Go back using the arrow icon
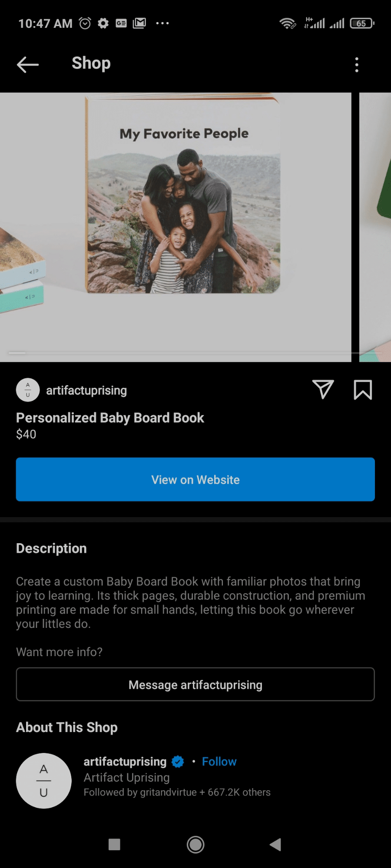 (28, 64)
